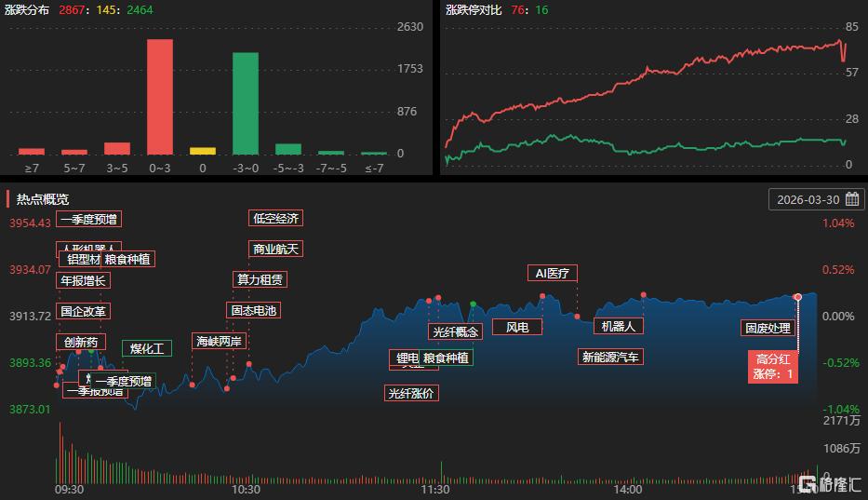
Task: Select the green 煤化工 label
Action: point(147,349)
